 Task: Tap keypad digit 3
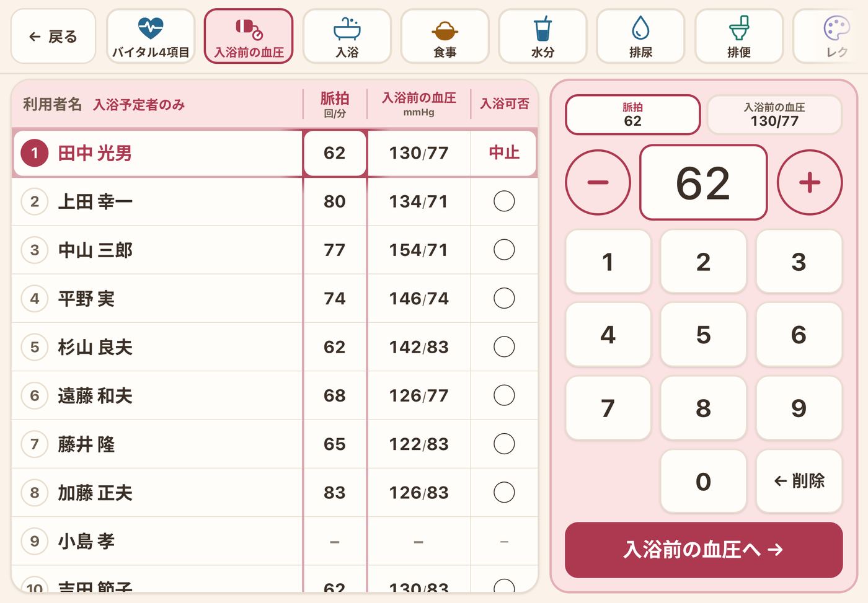click(799, 262)
